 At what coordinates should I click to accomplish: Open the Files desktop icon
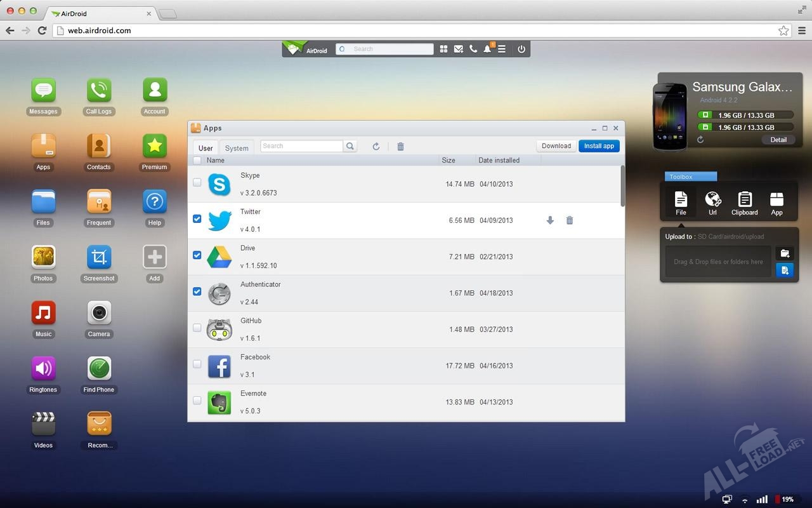click(x=43, y=202)
